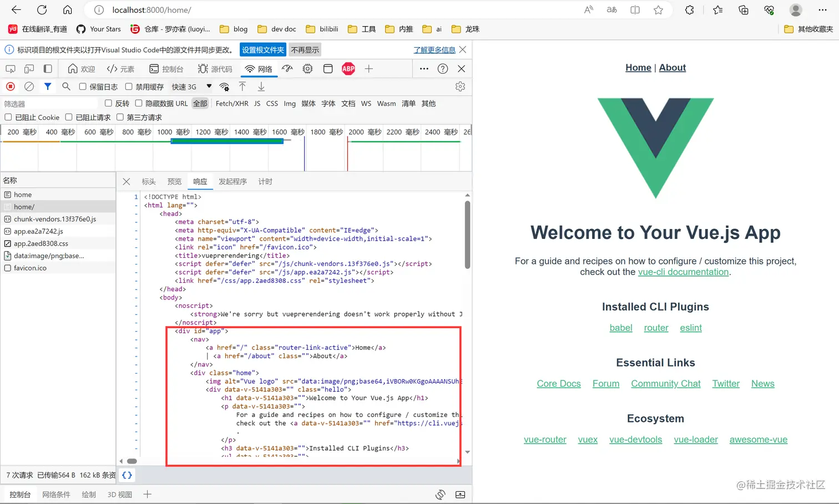Open the 发起程序 request detail tab
Image resolution: width=839 pixels, height=504 pixels.
[233, 181]
